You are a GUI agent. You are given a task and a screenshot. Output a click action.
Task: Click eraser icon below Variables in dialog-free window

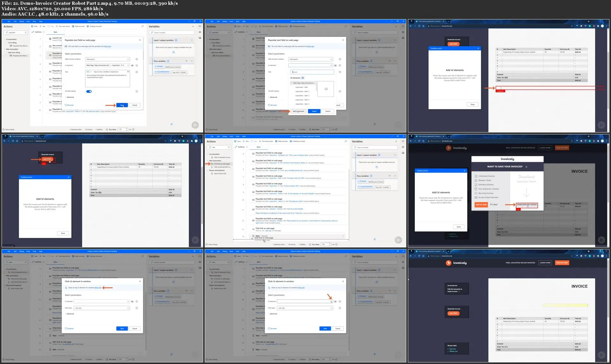click(x=374, y=239)
